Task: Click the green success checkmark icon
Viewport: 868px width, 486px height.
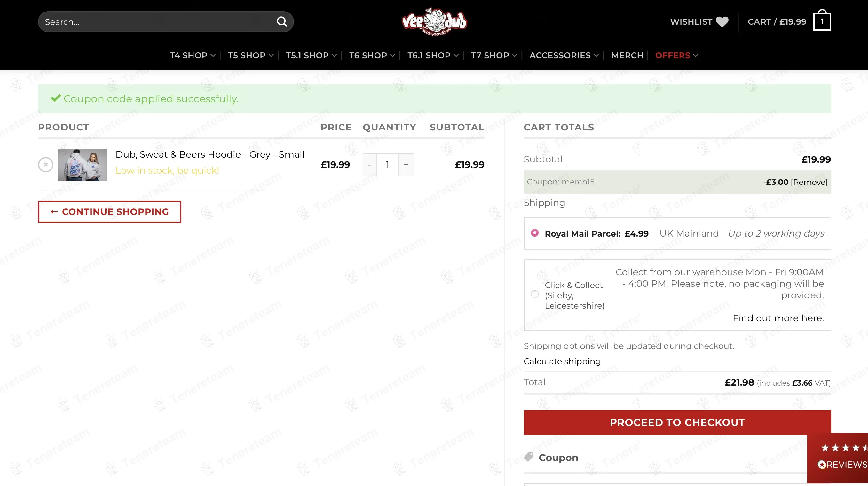Action: click(56, 98)
